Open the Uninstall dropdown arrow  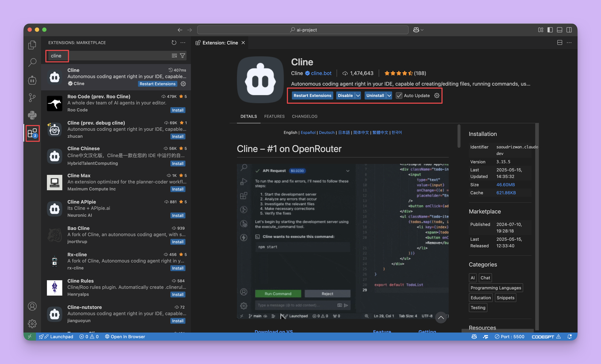tap(389, 96)
